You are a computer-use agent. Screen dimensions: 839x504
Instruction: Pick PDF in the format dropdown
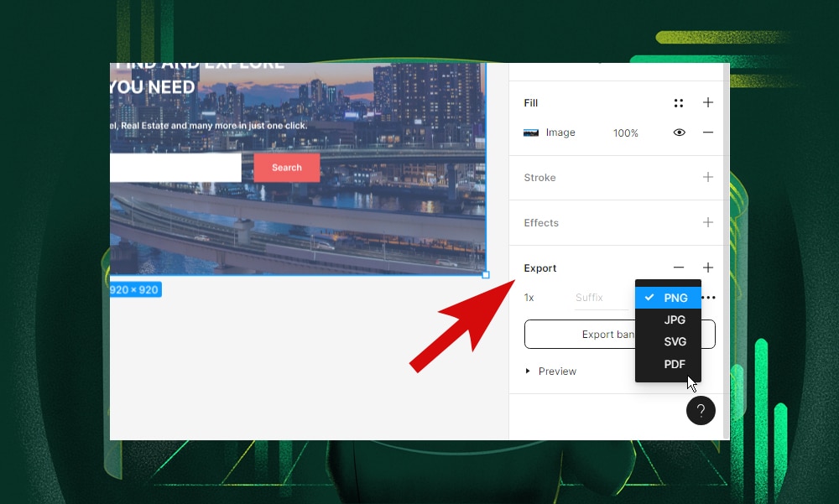click(675, 364)
